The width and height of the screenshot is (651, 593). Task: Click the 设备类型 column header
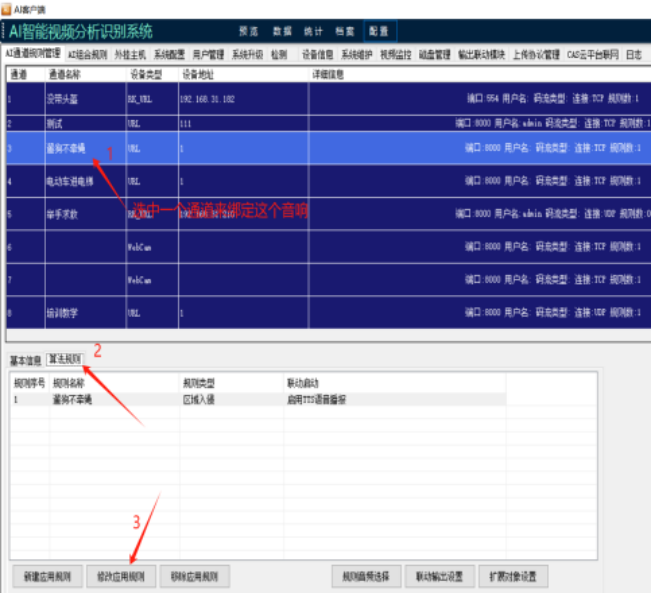point(146,74)
